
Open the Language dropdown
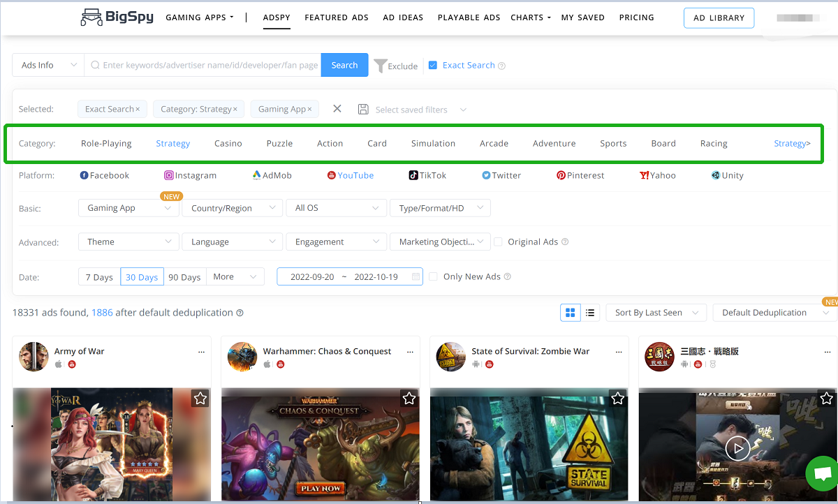click(x=232, y=242)
